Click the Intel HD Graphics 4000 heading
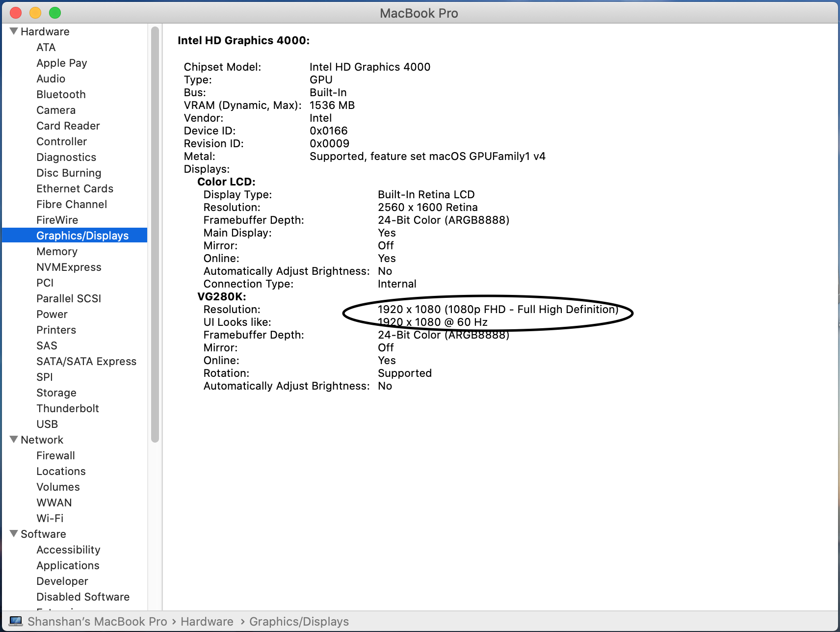The height and width of the screenshot is (632, 840). pos(244,40)
